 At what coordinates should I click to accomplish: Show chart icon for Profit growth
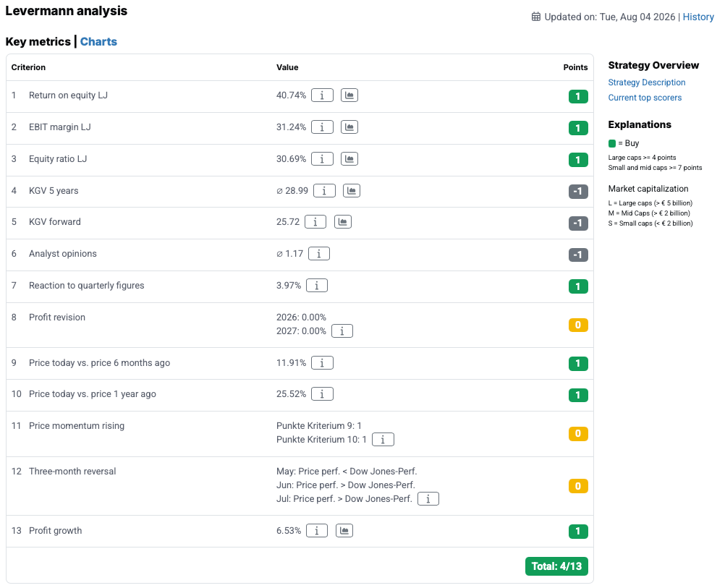coord(344,531)
